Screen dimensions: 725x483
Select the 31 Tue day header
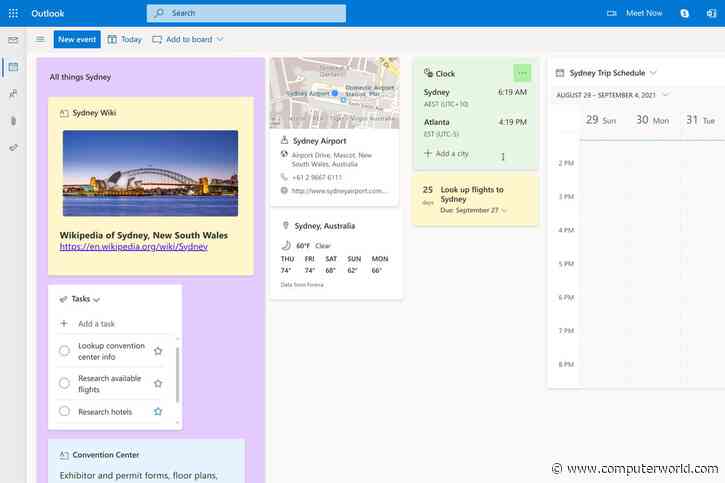(x=700, y=120)
